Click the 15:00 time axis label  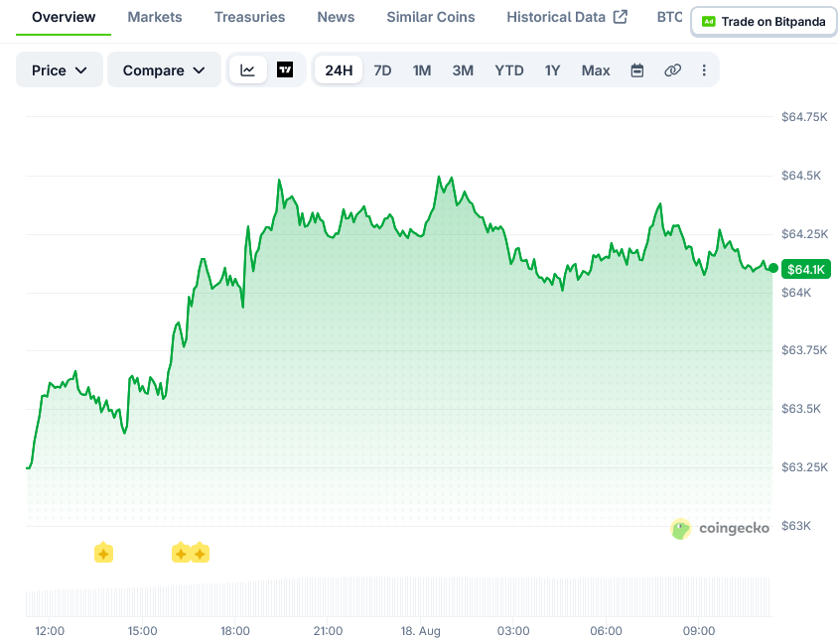click(x=142, y=631)
